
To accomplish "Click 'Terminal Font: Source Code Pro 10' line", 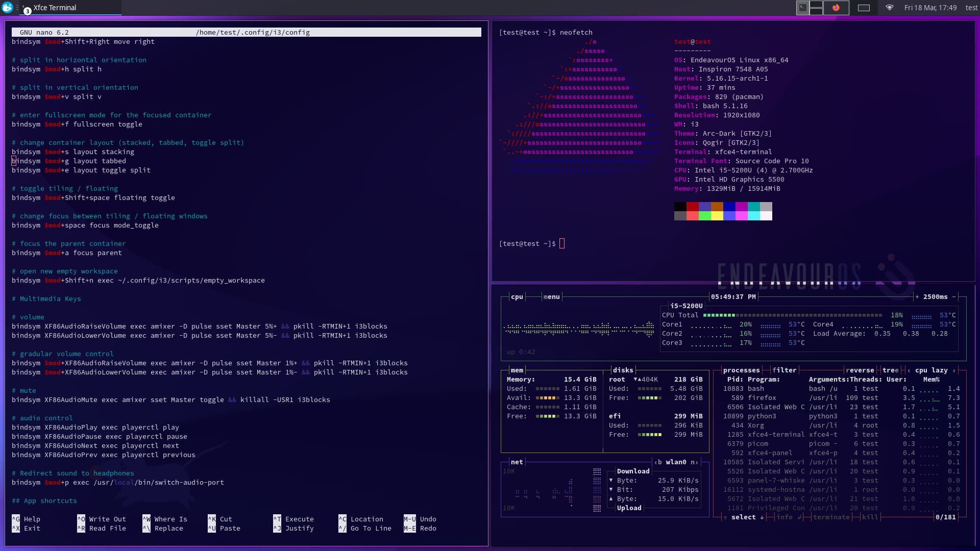I will click(x=741, y=161).
